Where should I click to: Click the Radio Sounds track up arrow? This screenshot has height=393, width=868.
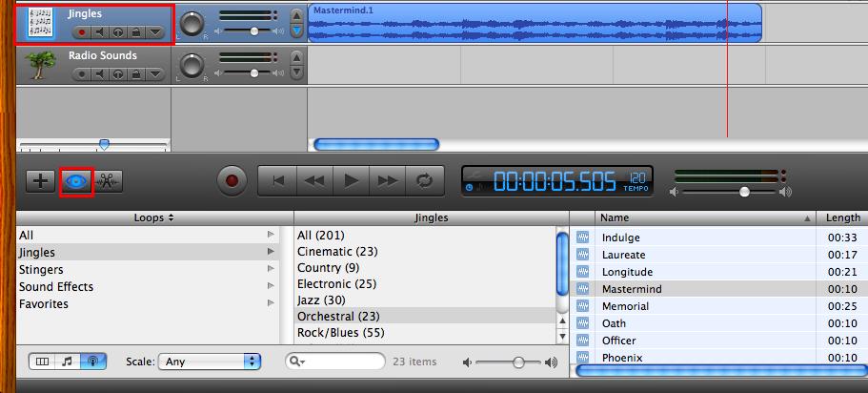pos(297,57)
